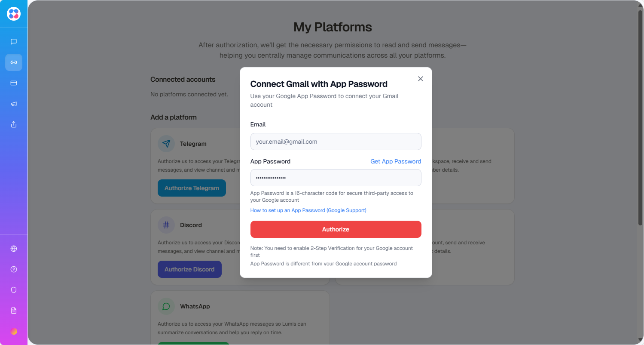Open the billing card sidebar icon
Image resolution: width=644 pixels, height=345 pixels.
(14, 83)
